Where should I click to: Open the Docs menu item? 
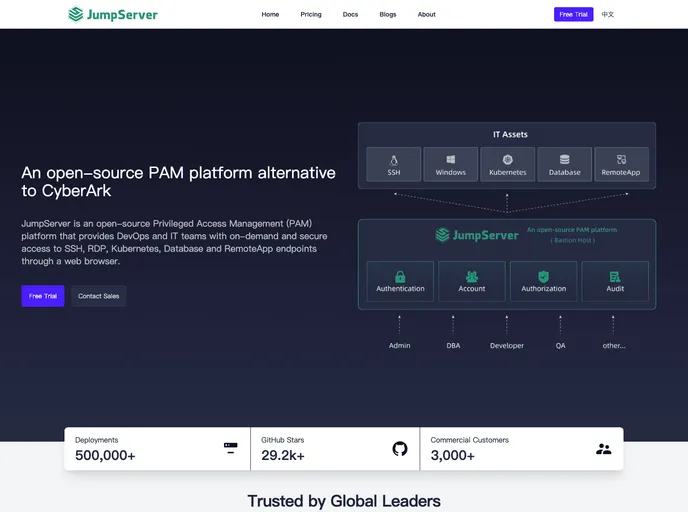[x=350, y=15]
